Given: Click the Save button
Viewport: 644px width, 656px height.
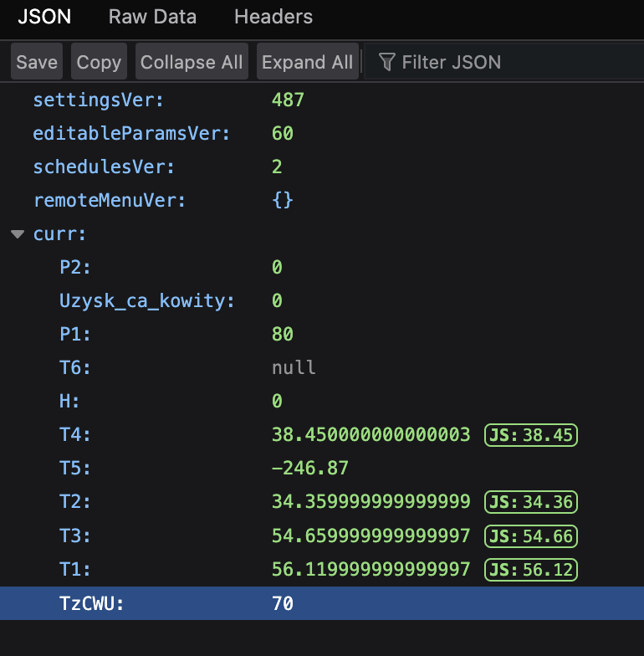Looking at the screenshot, I should click(37, 62).
